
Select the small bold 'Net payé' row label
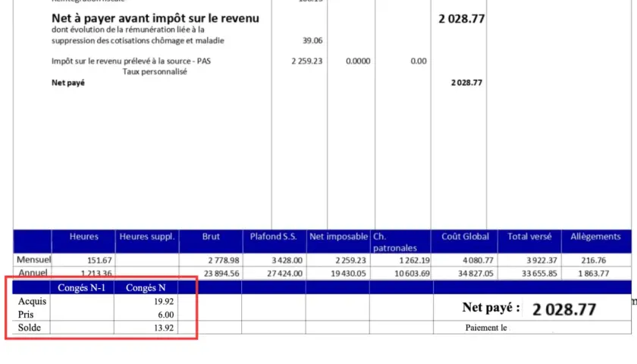tap(67, 83)
